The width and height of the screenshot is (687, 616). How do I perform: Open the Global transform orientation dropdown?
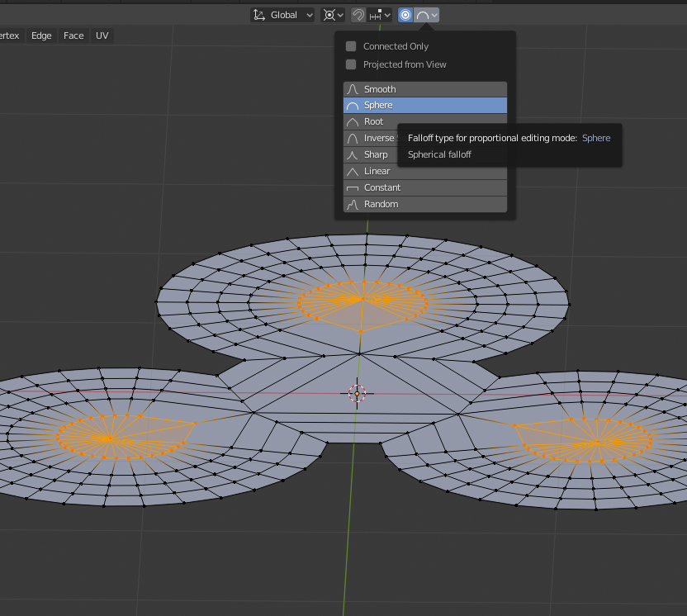click(x=283, y=15)
